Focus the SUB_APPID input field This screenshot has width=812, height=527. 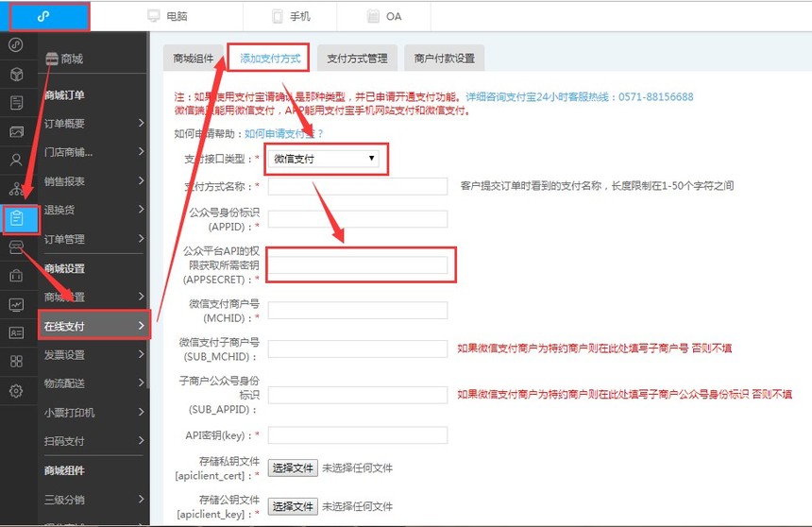coord(358,395)
